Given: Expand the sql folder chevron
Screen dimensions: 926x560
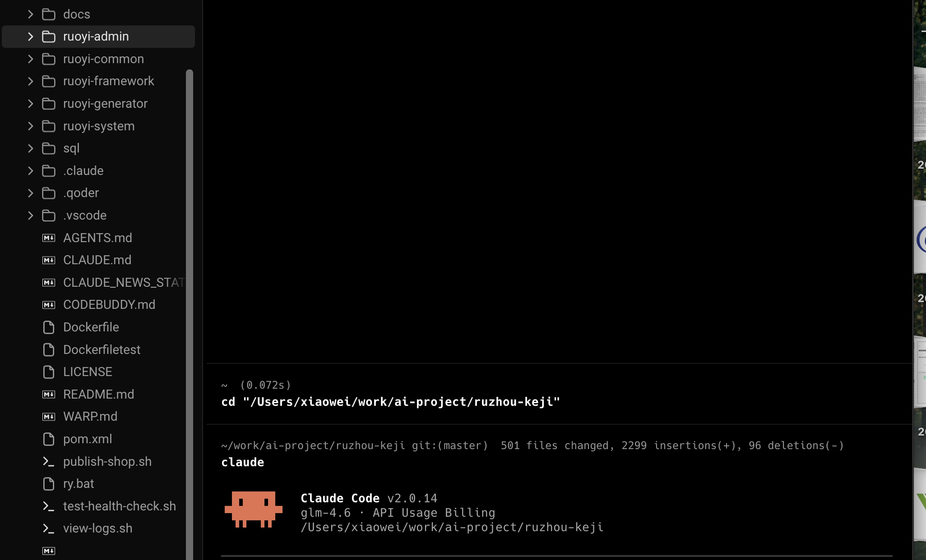Looking at the screenshot, I should pyautogui.click(x=30, y=148).
